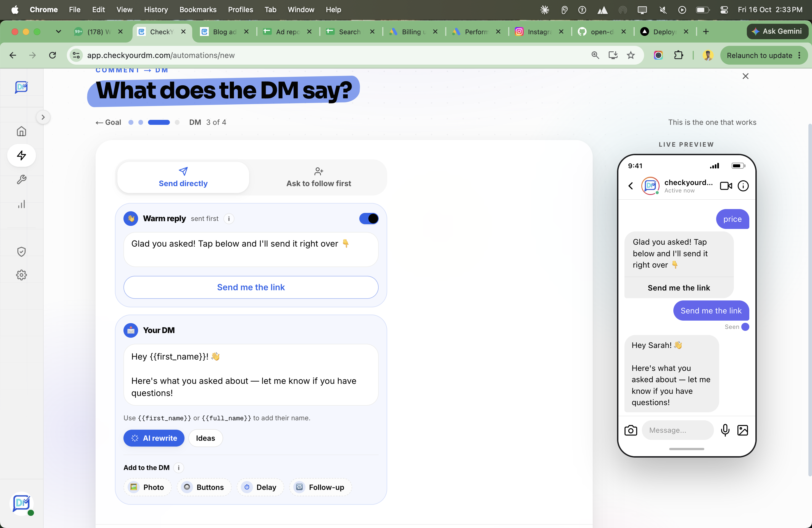The width and height of the screenshot is (812, 528).
Task: Tap the image gallery icon in phone preview
Action: coord(743,431)
